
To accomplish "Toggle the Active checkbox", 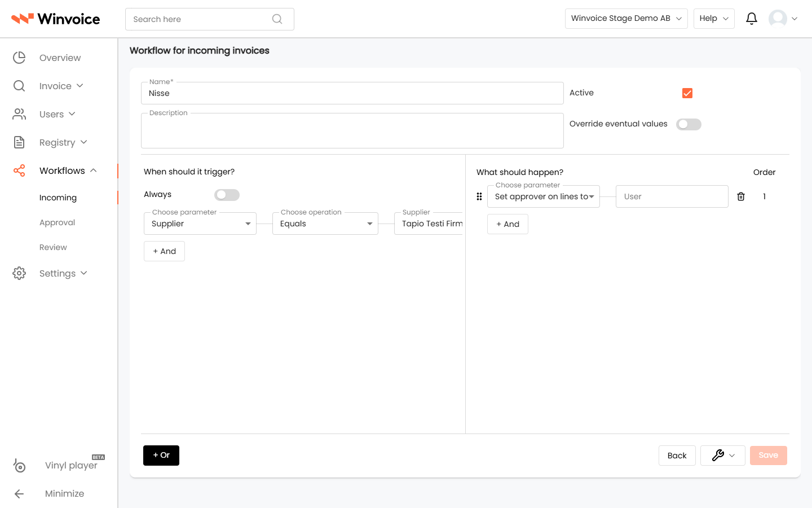I will click(687, 93).
